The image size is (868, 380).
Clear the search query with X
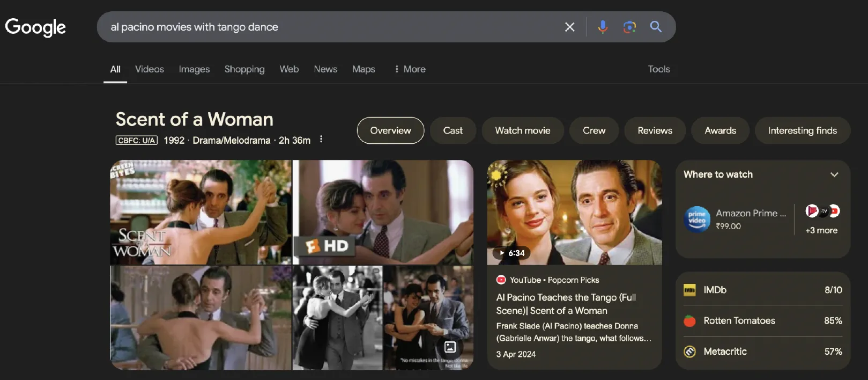tap(569, 27)
